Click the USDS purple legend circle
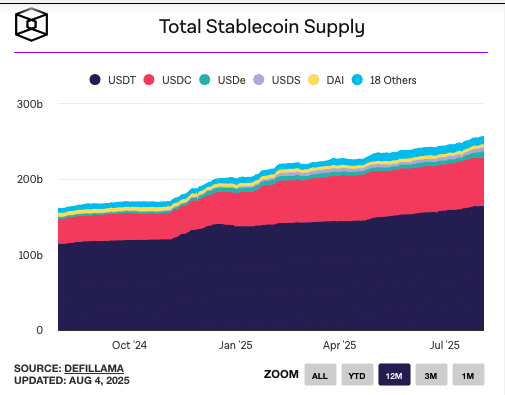 259,80
